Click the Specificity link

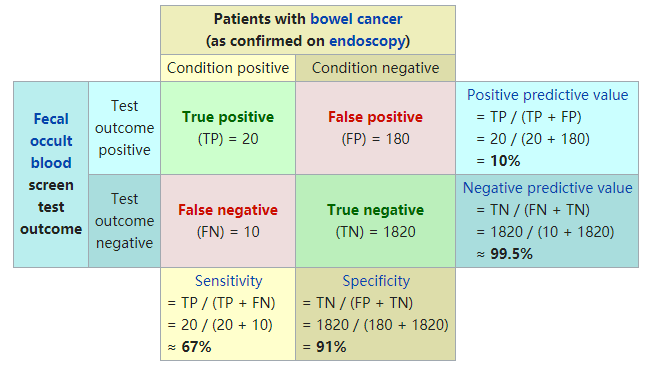point(376,281)
